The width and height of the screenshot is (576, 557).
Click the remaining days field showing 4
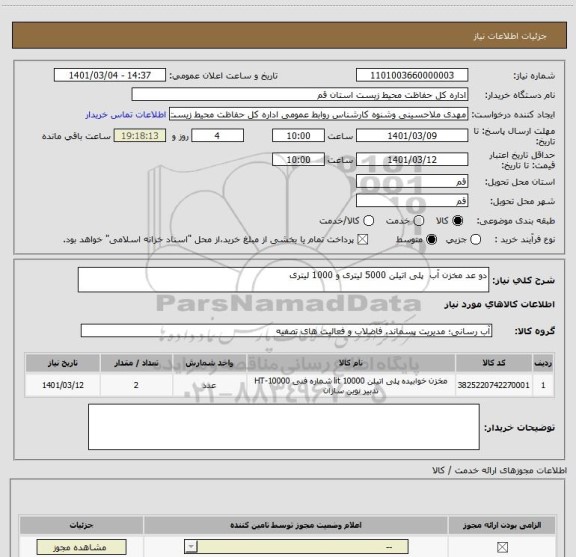click(217, 136)
